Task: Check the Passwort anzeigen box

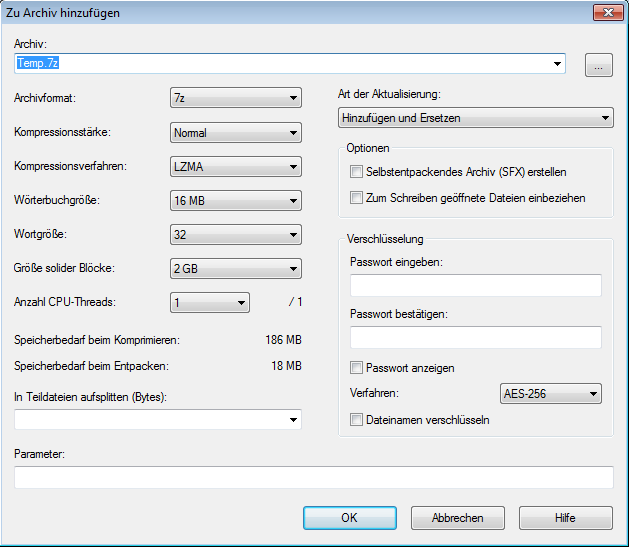Action: pos(356,368)
